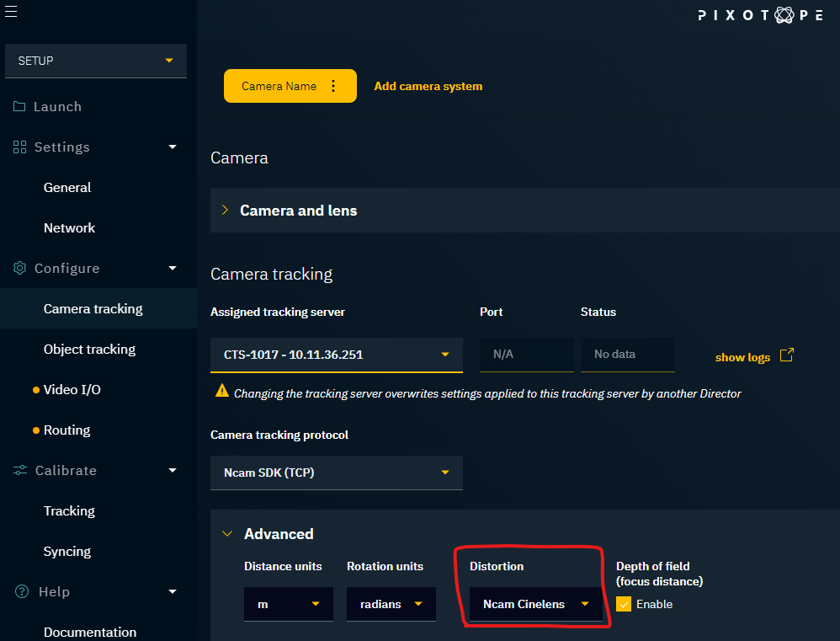
Task: Open the Assigned tracking server dropdown
Action: [x=336, y=355]
